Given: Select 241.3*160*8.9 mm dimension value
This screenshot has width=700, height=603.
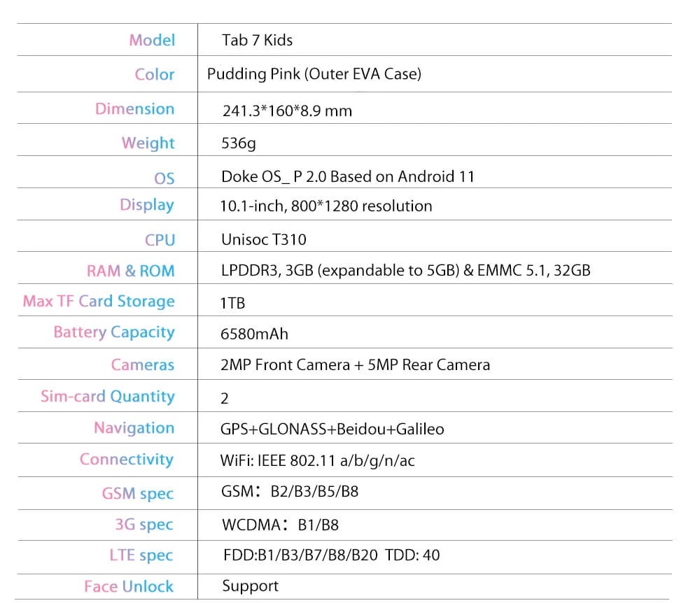Looking at the screenshot, I should pyautogui.click(x=287, y=111).
